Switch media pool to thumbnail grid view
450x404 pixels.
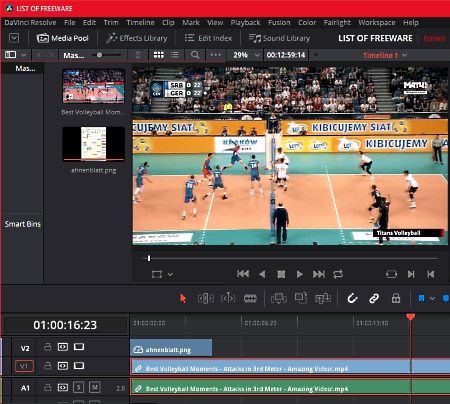pyautogui.click(x=159, y=55)
